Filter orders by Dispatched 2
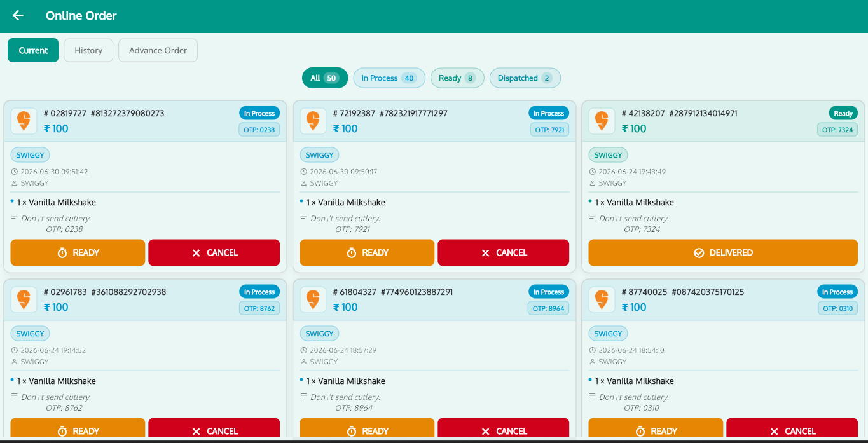Viewport: 868px width, 443px height. pyautogui.click(x=525, y=78)
